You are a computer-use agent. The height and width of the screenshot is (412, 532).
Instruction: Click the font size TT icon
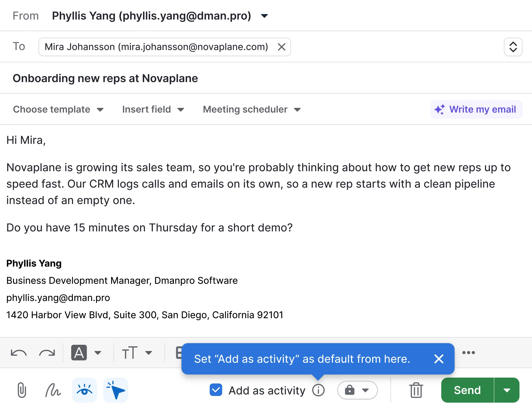tap(130, 353)
